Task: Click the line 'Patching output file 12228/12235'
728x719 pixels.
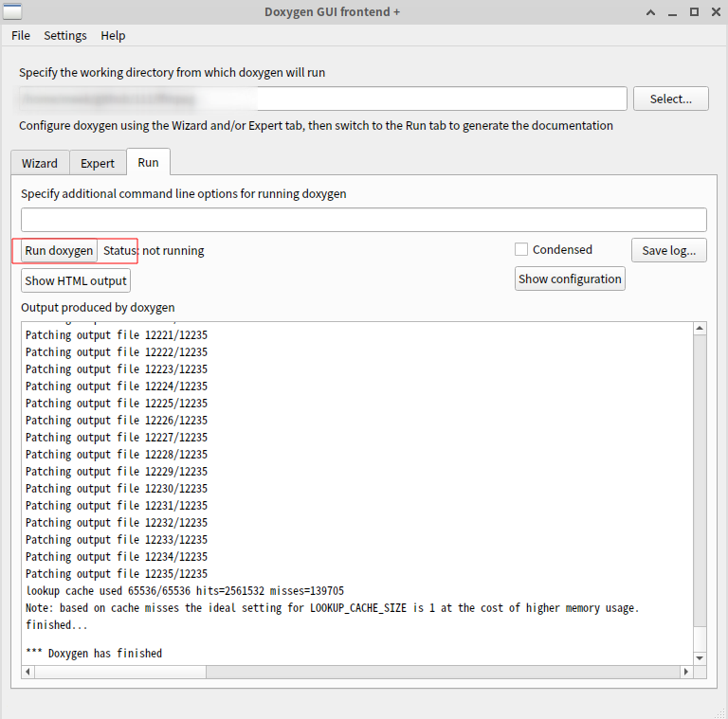Action: click(x=117, y=454)
